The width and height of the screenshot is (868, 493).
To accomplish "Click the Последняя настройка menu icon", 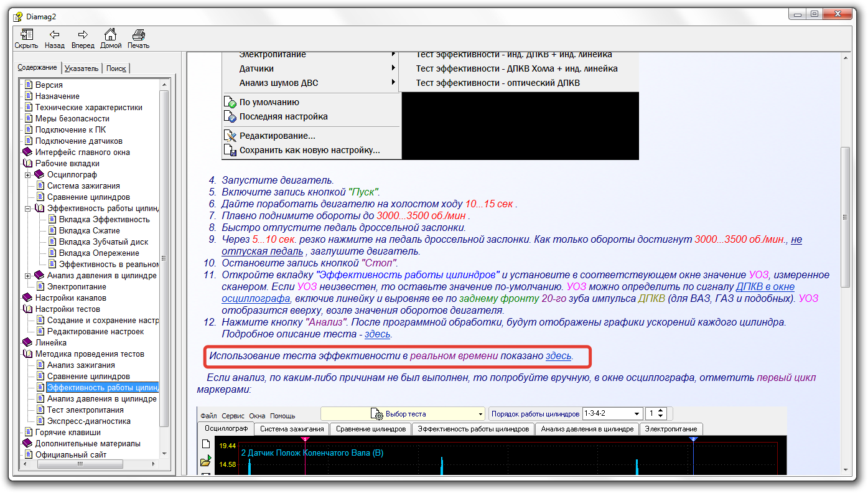I will click(x=230, y=117).
